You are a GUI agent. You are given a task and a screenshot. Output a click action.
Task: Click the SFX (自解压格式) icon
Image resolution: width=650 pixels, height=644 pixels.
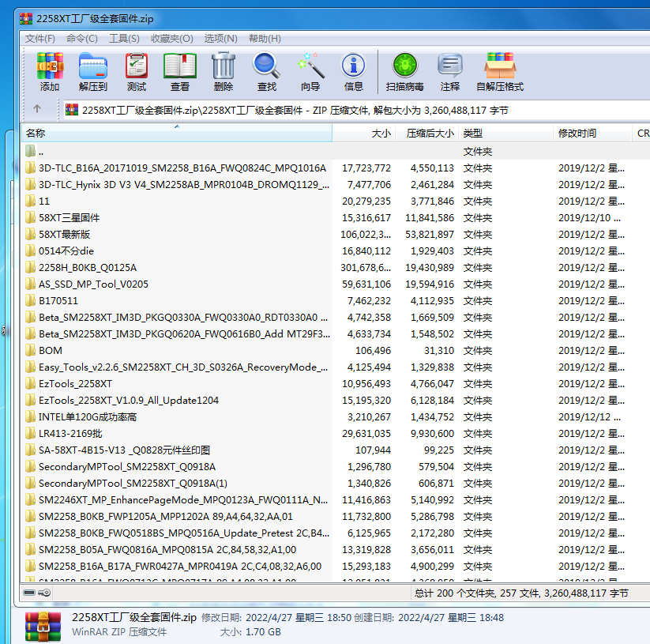tap(500, 71)
